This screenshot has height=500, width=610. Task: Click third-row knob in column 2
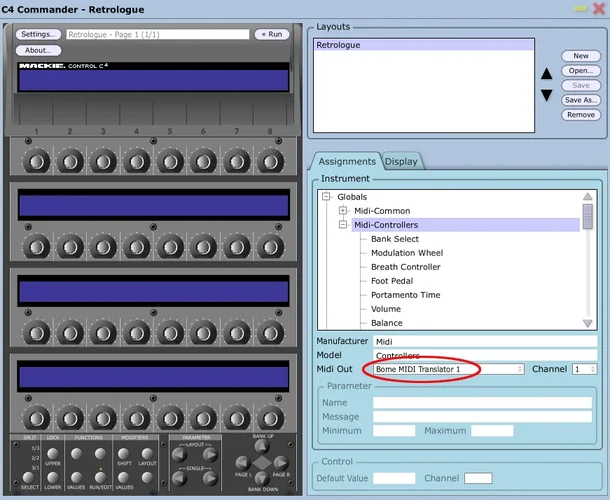pyautogui.click(x=70, y=333)
